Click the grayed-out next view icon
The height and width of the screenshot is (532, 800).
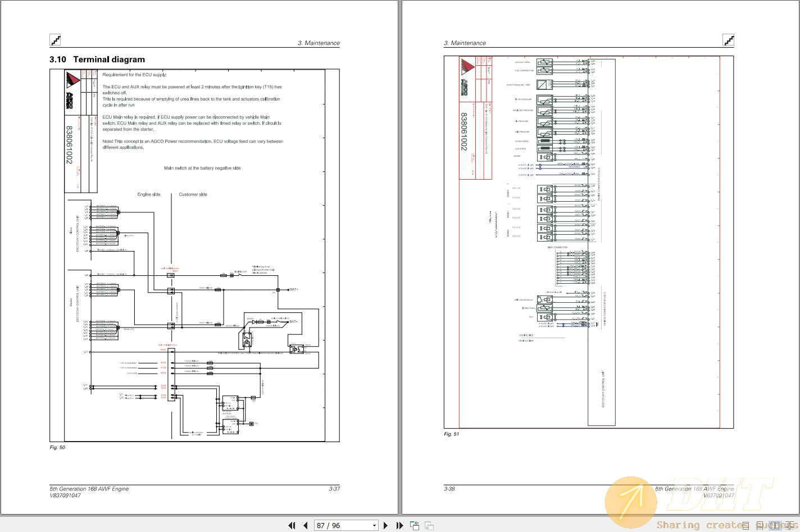point(429,526)
